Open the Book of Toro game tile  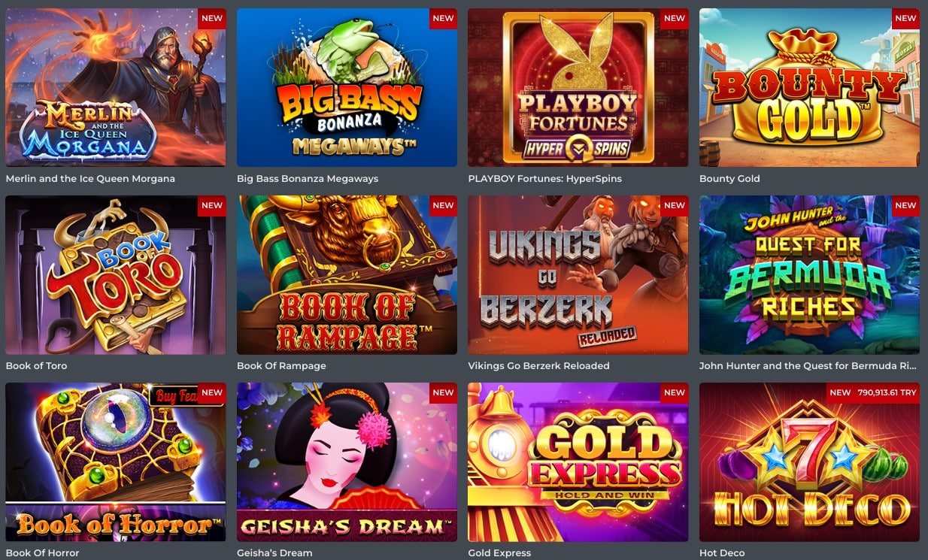pyautogui.click(x=116, y=275)
